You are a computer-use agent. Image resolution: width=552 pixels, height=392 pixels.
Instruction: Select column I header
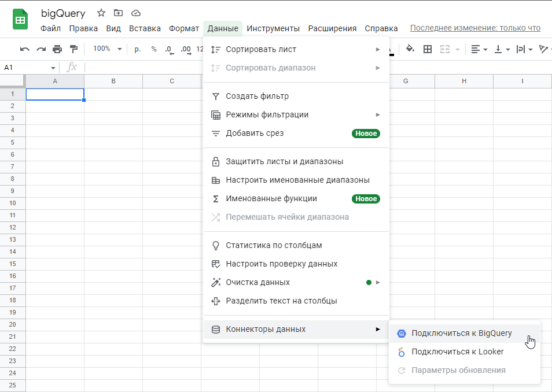pos(522,82)
